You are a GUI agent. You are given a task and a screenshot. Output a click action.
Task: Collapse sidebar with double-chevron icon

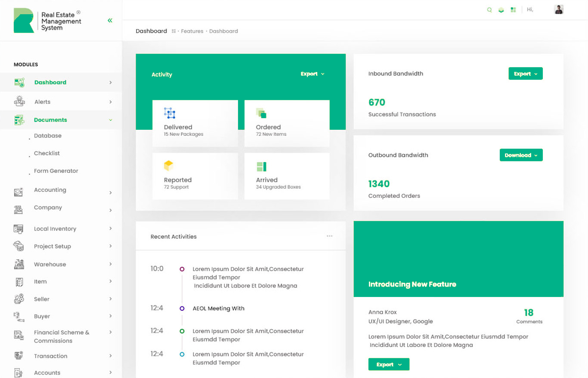coord(110,20)
